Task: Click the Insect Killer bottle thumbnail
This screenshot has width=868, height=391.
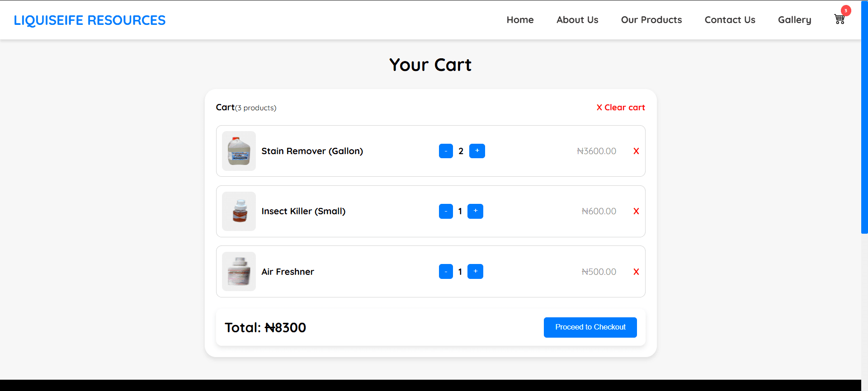Action: (239, 211)
